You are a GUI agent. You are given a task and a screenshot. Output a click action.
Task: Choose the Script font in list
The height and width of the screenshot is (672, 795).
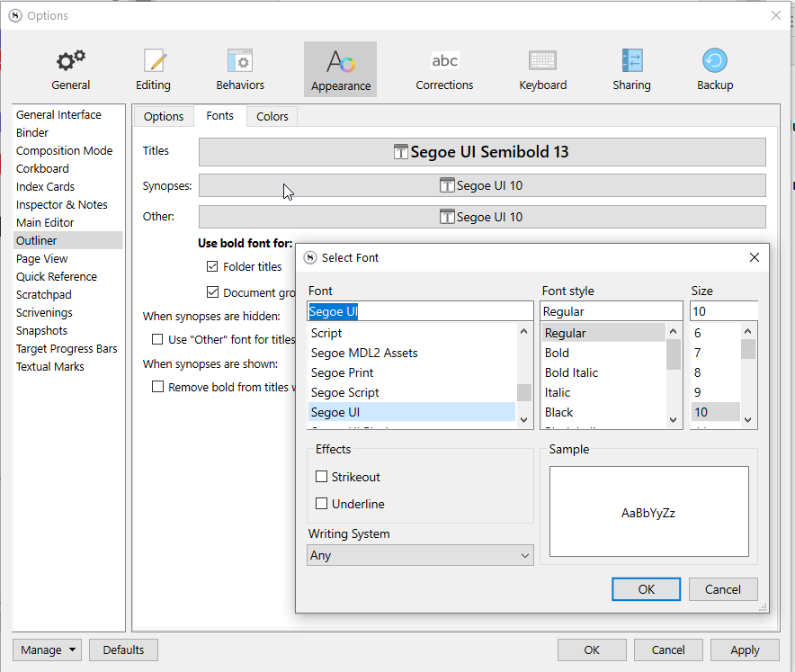(412, 333)
